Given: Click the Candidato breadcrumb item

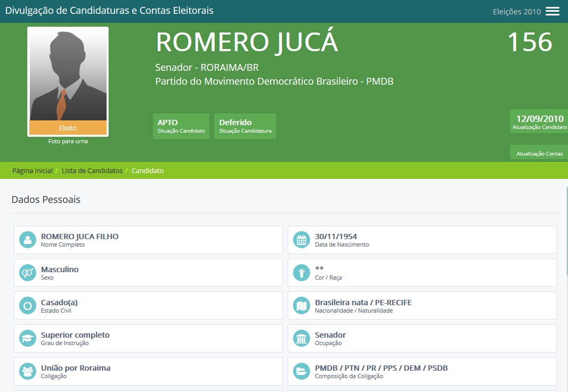Looking at the screenshot, I should point(148,170).
